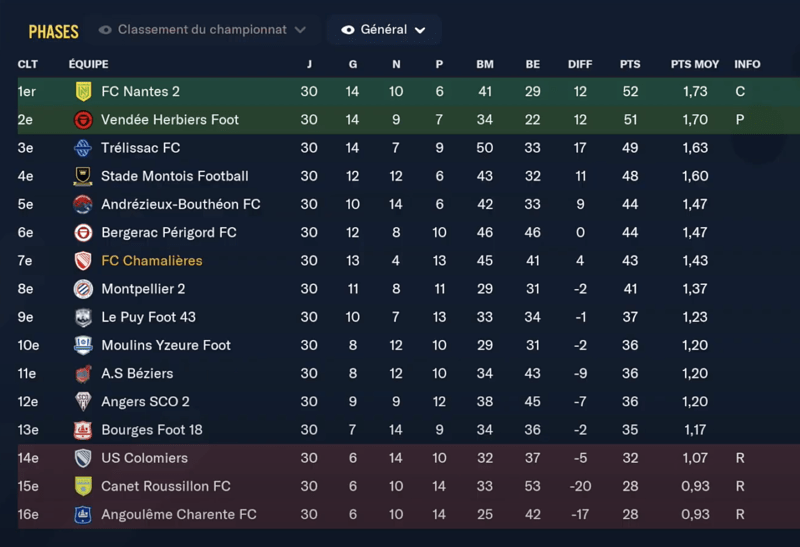Click the Stade Montois Football crest
Image resolution: width=800 pixels, height=547 pixels.
coord(83,177)
